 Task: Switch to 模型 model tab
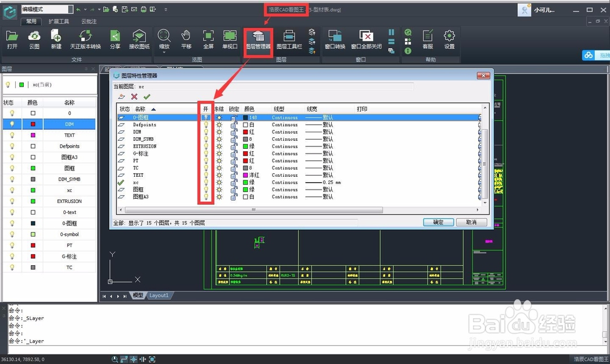[x=138, y=296]
